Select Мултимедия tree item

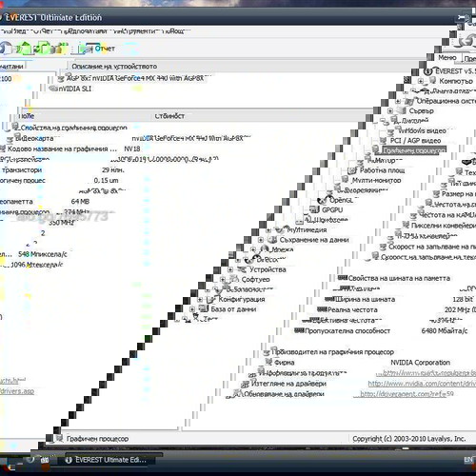tap(307, 229)
